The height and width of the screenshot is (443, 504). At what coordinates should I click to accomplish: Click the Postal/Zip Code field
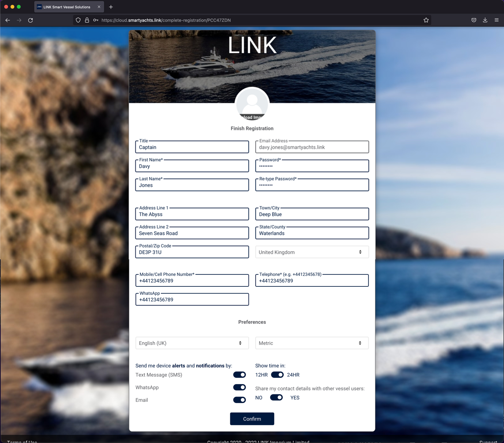pos(192,252)
